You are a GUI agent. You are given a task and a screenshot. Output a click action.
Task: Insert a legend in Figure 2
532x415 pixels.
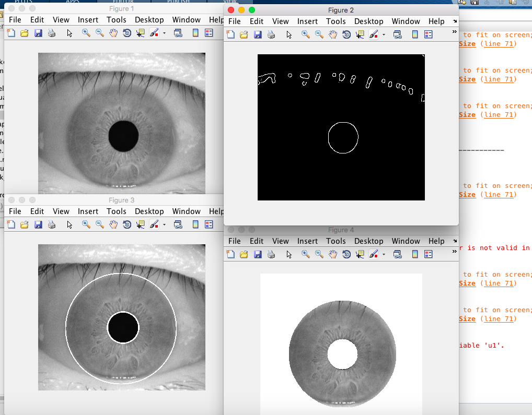[x=429, y=34]
